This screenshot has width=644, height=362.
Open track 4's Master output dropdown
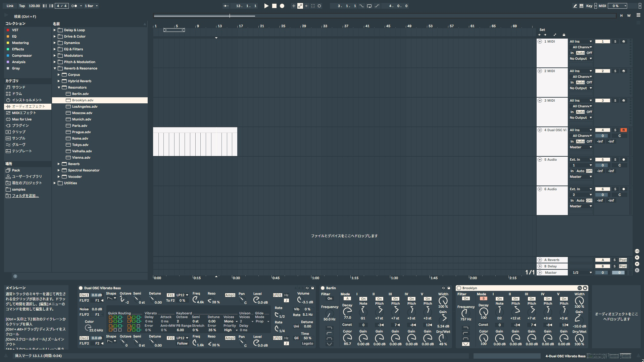point(581,147)
